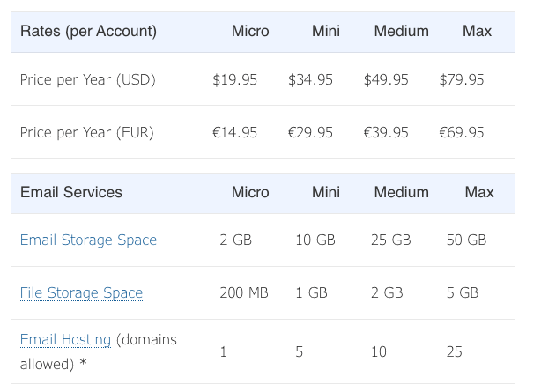Click the 200 MB Micro file storage cell
This screenshot has height=392, width=541.
click(244, 292)
